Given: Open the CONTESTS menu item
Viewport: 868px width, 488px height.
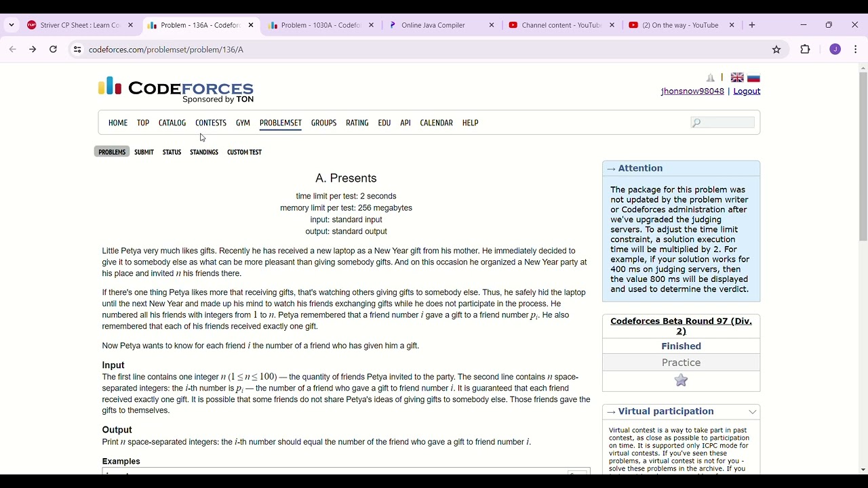Looking at the screenshot, I should 211,123.
